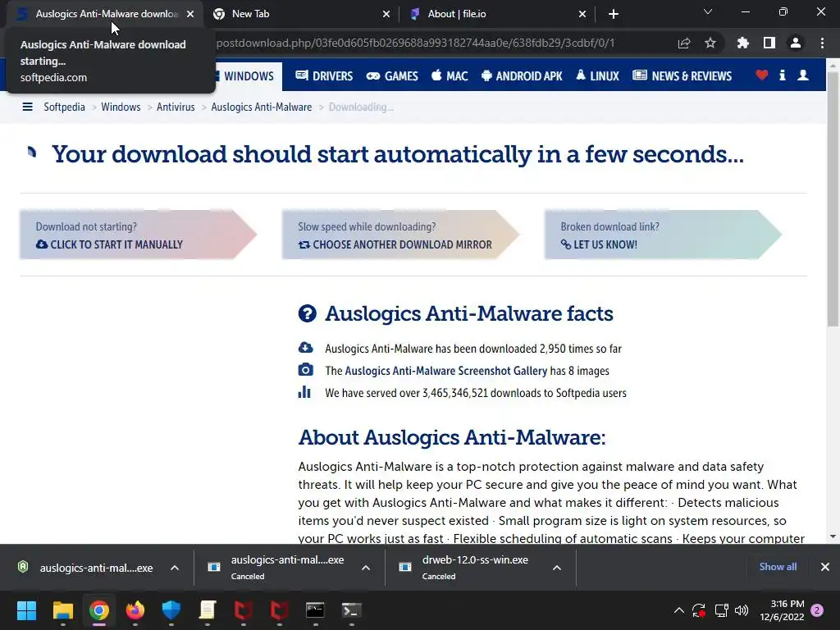Select the Auslogics Anti-Malware download tab
Screen dimensions: 840x630
coord(104,14)
